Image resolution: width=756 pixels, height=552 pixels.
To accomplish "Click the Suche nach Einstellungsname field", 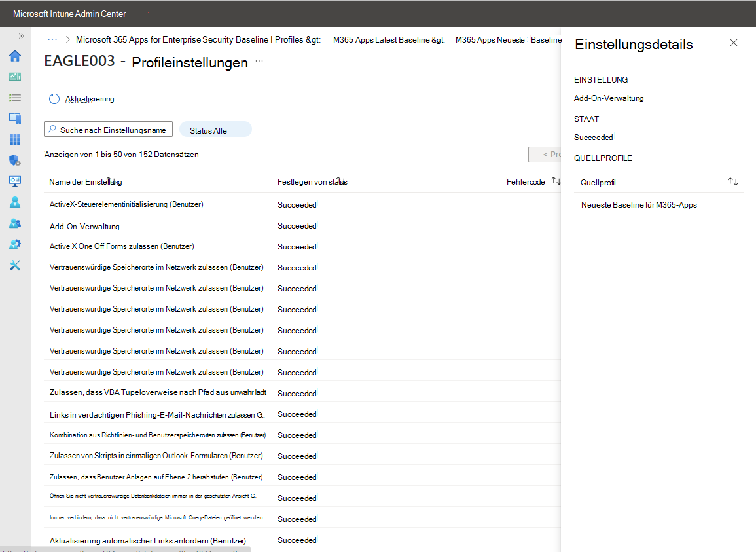I will pyautogui.click(x=109, y=129).
